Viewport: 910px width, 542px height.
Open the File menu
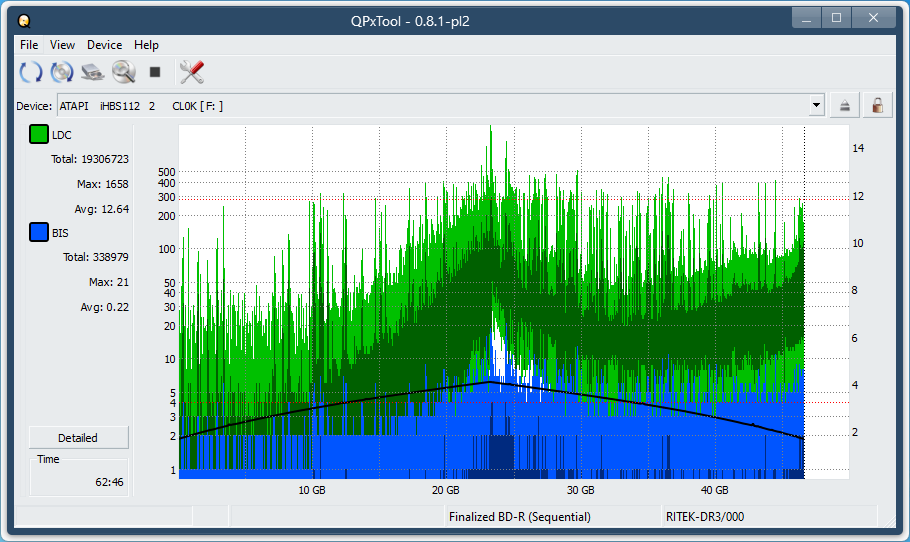(29, 45)
